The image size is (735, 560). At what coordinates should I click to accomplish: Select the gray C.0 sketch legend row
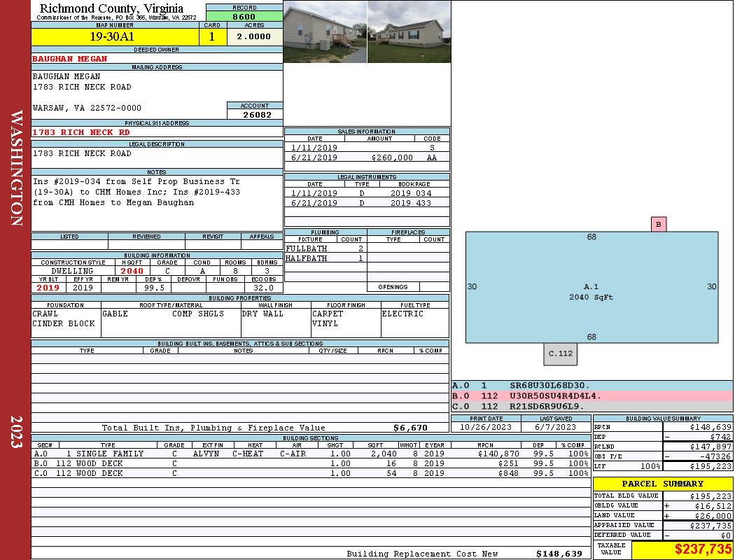(591, 407)
